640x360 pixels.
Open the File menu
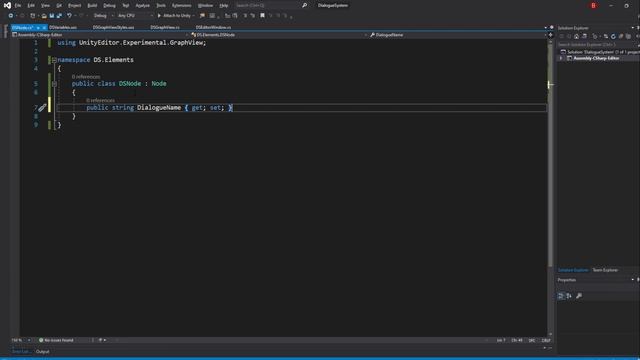click(x=18, y=6)
